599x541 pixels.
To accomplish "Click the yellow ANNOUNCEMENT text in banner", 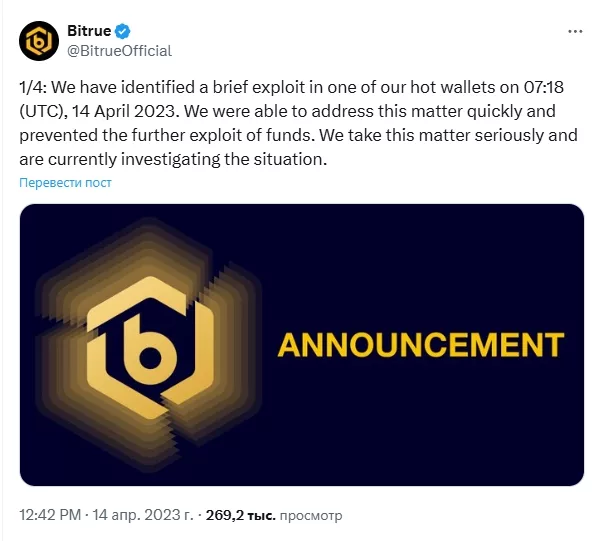I will (421, 345).
